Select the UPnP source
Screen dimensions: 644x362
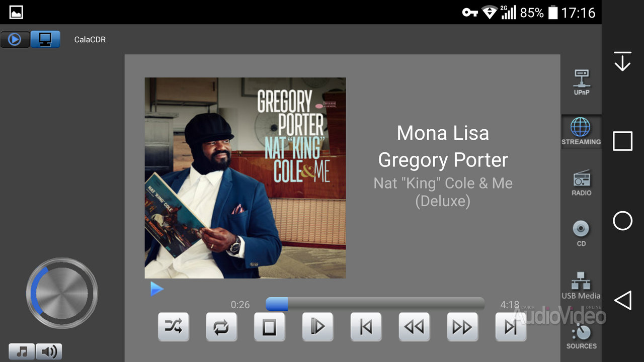coord(581,82)
